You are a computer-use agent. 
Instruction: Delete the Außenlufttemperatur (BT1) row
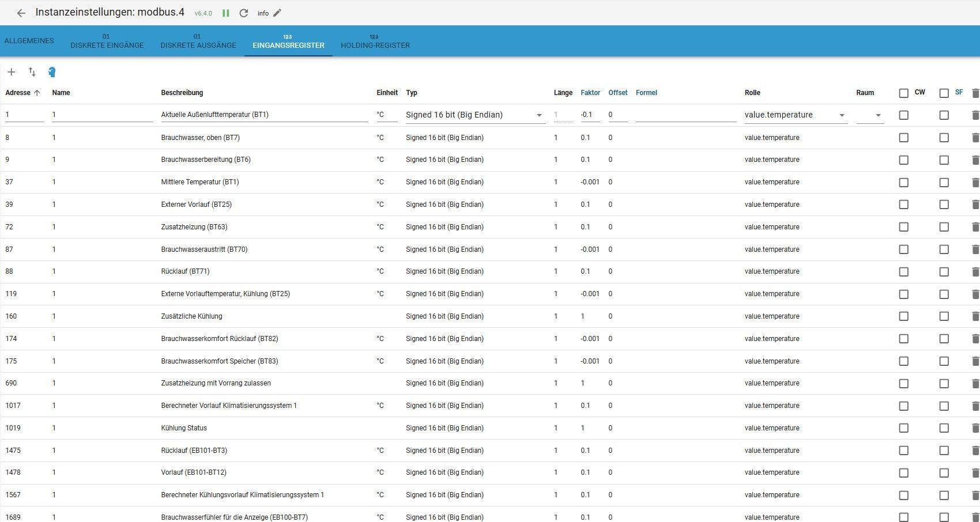[975, 115]
